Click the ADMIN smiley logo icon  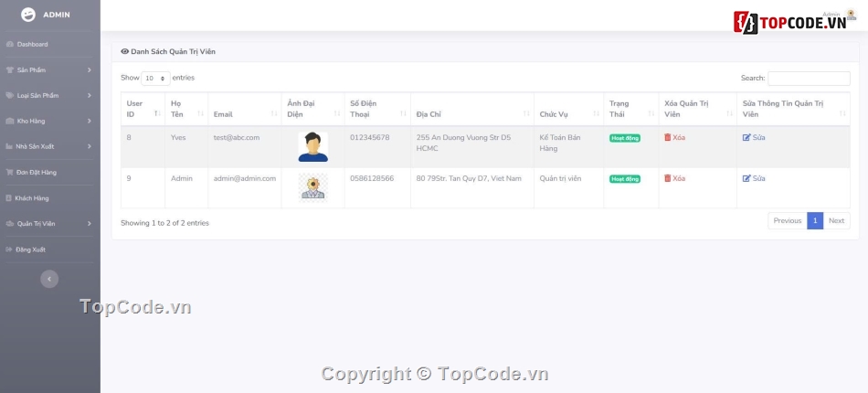[x=28, y=15]
